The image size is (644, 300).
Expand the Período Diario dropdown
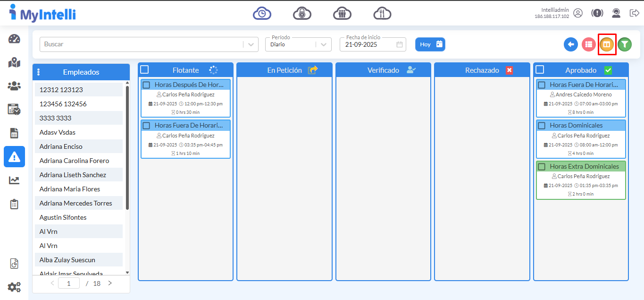pos(323,44)
